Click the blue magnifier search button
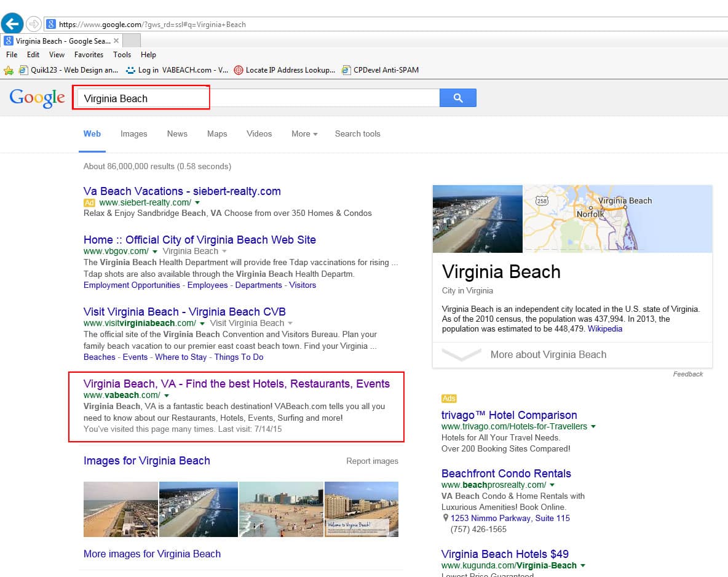 click(x=458, y=98)
